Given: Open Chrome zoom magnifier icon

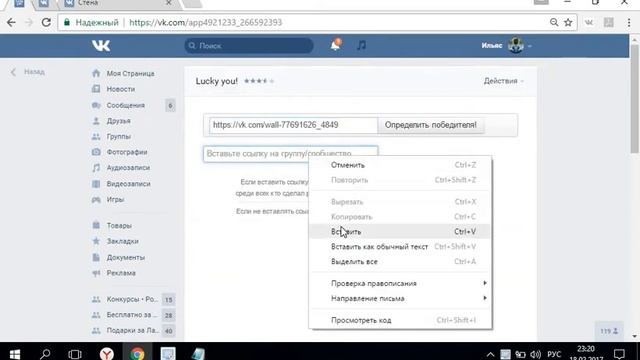Looking at the screenshot, I should 554,22.
